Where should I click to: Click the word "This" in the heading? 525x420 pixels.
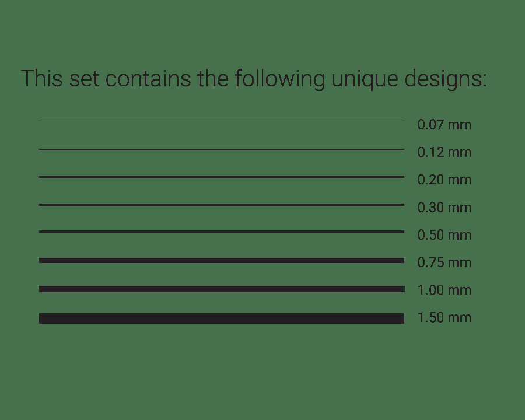pos(41,79)
